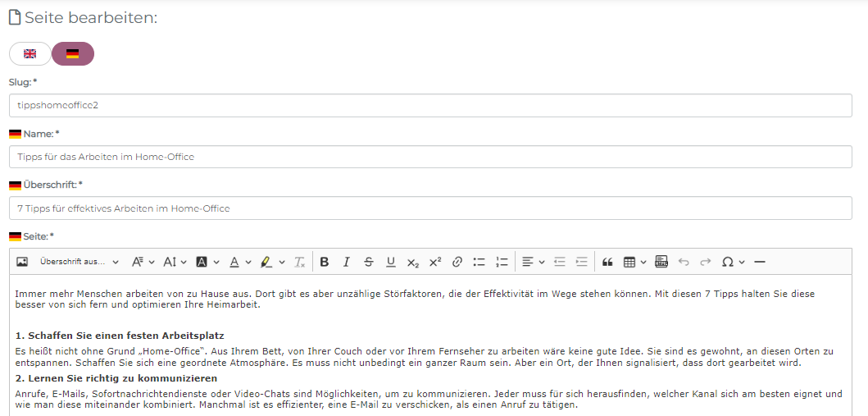Viewport: 868px width, 416px height.
Task: Expand the text alignment dropdown
Action: pyautogui.click(x=534, y=262)
